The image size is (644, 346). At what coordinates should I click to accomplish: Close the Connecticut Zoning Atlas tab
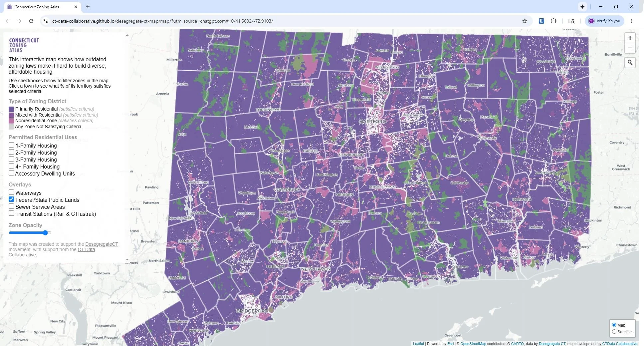click(x=76, y=7)
